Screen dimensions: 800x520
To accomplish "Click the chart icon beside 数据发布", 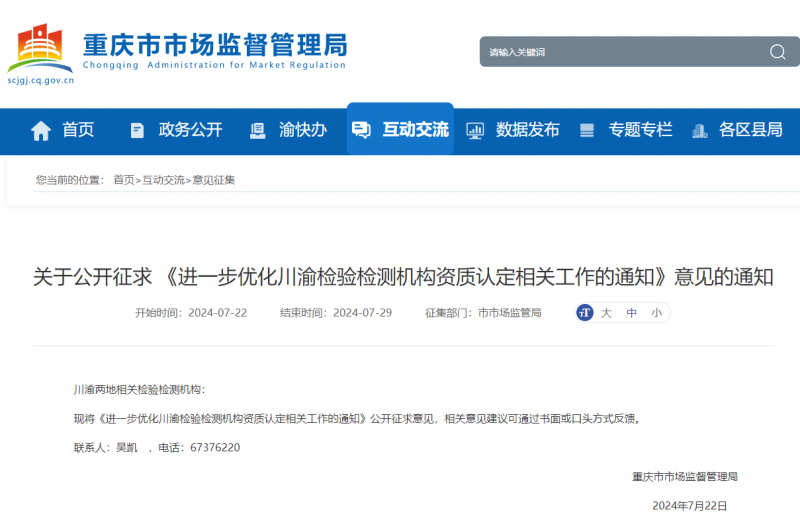I will pos(475,130).
